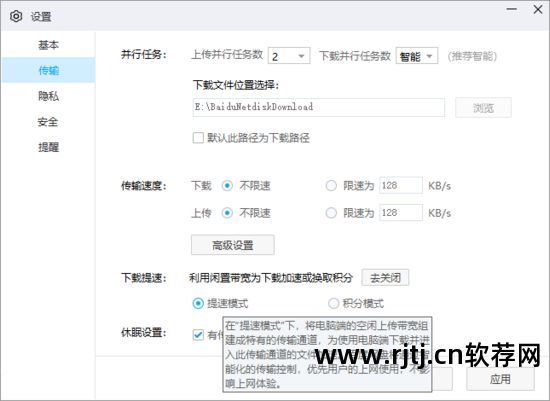Select 限速为 radio for 下载

[x=331, y=185]
